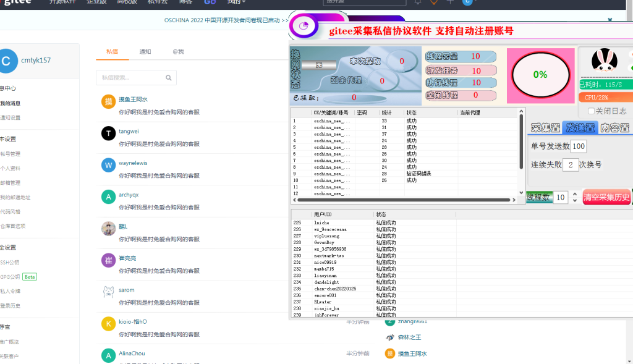Click archyqx's green A avatar
Screen dimensions: 633x364
[108, 197]
